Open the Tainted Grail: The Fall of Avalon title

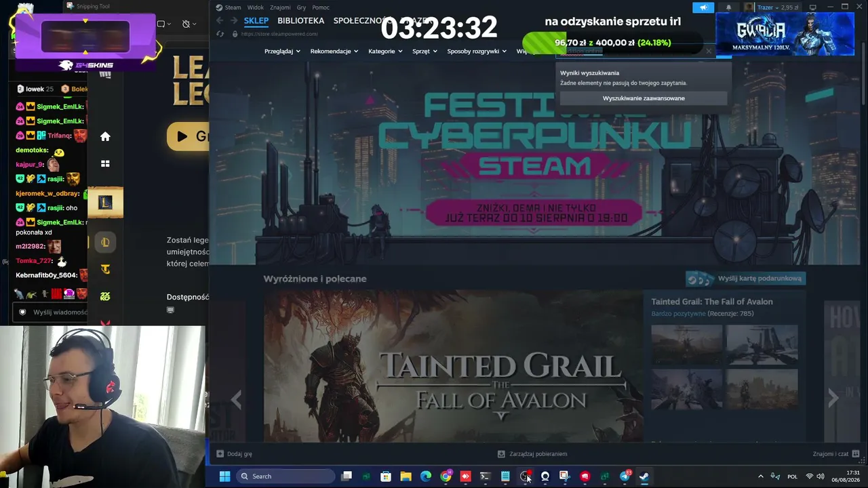coord(712,302)
